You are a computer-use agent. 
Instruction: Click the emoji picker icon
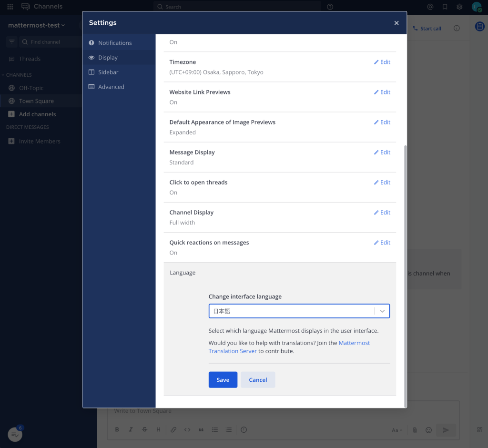pyautogui.click(x=428, y=430)
